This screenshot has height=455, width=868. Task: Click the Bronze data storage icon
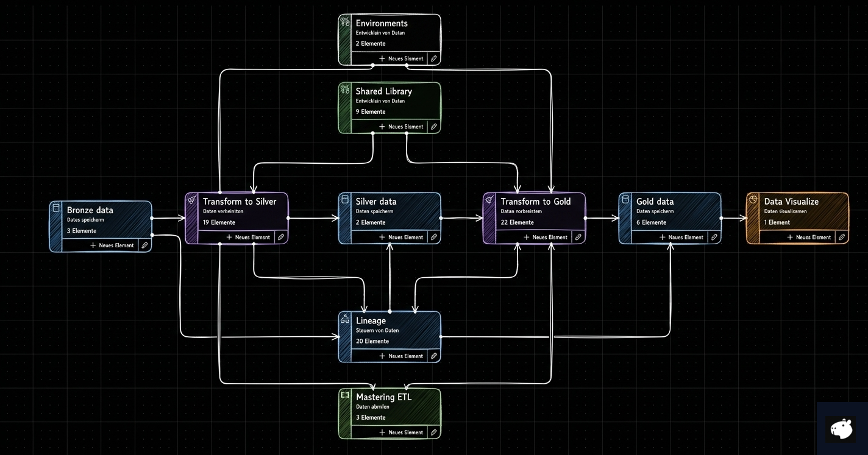pyautogui.click(x=56, y=208)
